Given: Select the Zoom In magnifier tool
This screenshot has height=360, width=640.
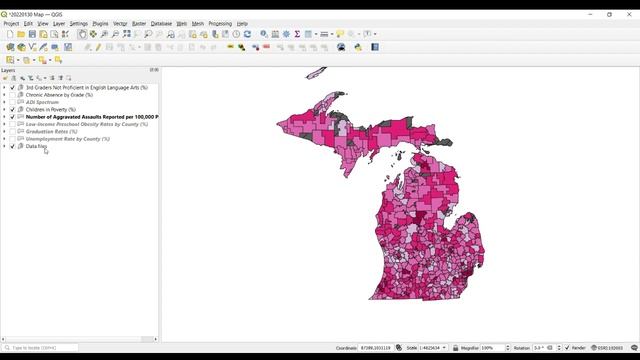Looking at the screenshot, I should pyautogui.click(x=104, y=34).
